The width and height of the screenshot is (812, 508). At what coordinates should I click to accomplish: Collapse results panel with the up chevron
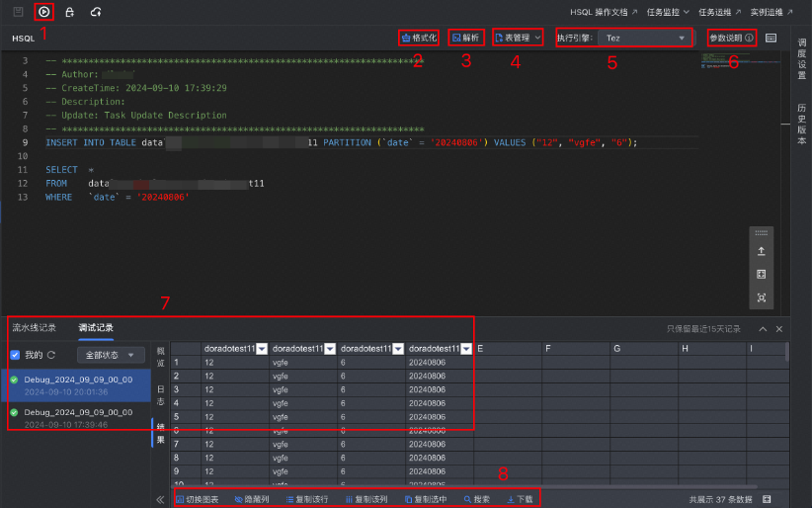click(x=763, y=328)
